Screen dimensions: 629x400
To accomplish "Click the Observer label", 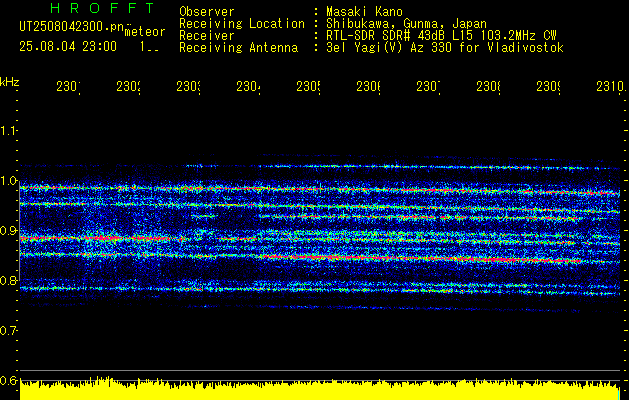I will [207, 12].
